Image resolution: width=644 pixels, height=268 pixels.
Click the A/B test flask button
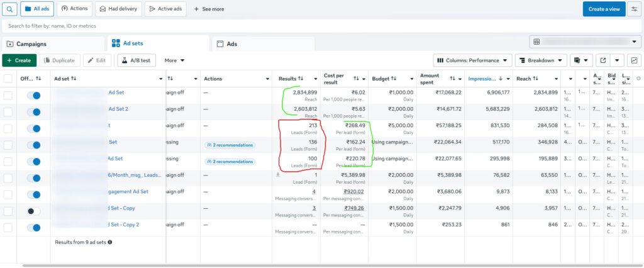[x=136, y=60]
